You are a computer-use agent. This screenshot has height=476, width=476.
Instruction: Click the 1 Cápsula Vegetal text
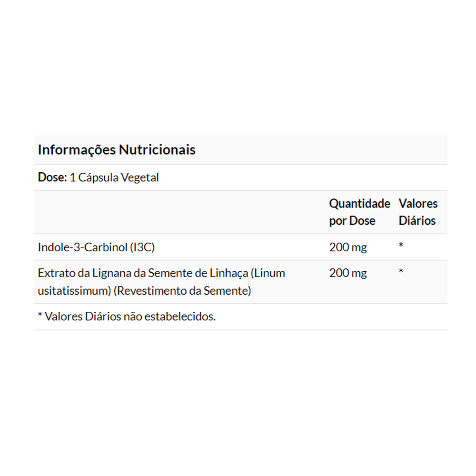(114, 178)
